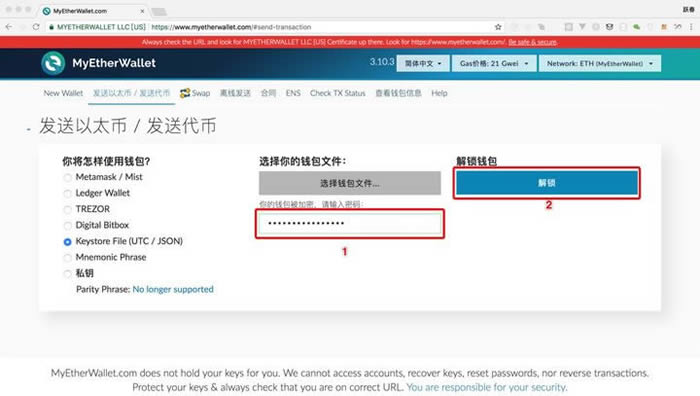
Task: Open a new browser tab
Action: [159, 11]
